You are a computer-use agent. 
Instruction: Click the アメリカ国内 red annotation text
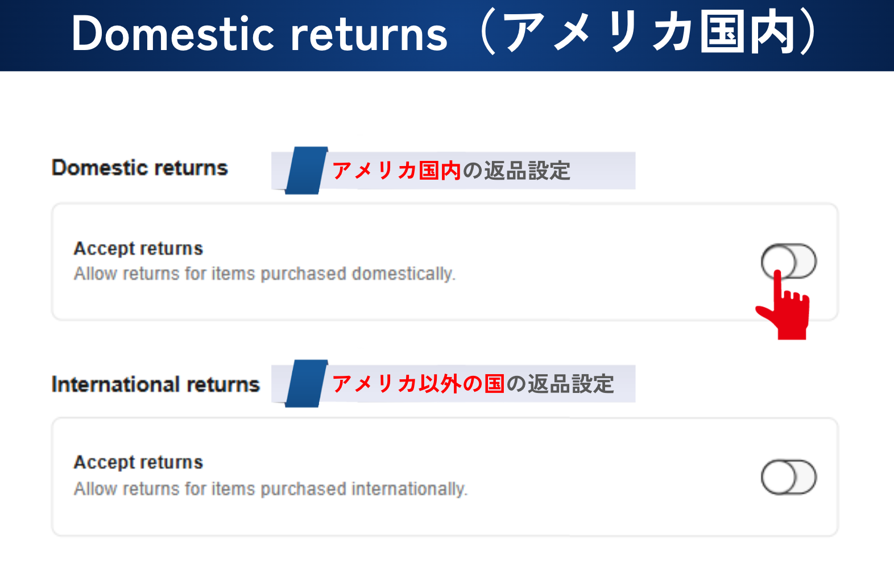(x=396, y=171)
